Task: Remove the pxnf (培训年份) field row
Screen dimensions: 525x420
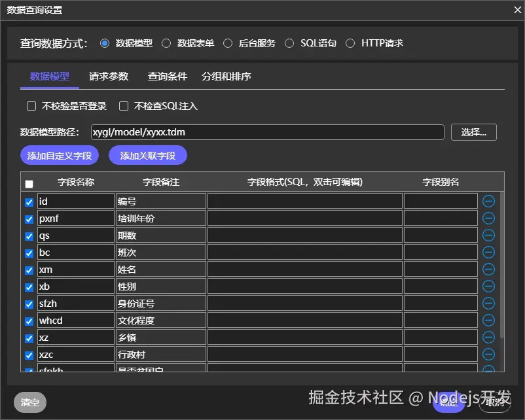Action: 488,218
